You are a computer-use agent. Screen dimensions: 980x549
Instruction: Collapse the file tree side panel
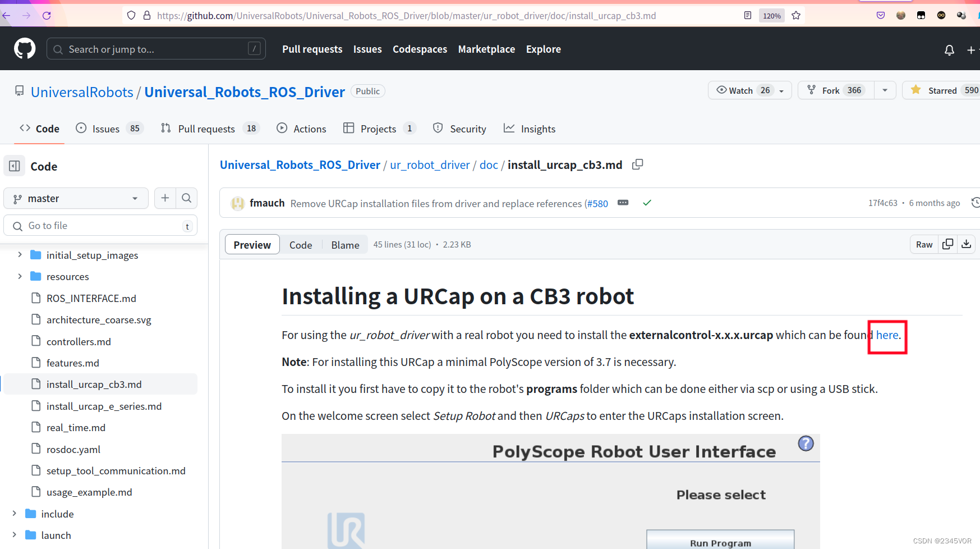[x=13, y=166]
